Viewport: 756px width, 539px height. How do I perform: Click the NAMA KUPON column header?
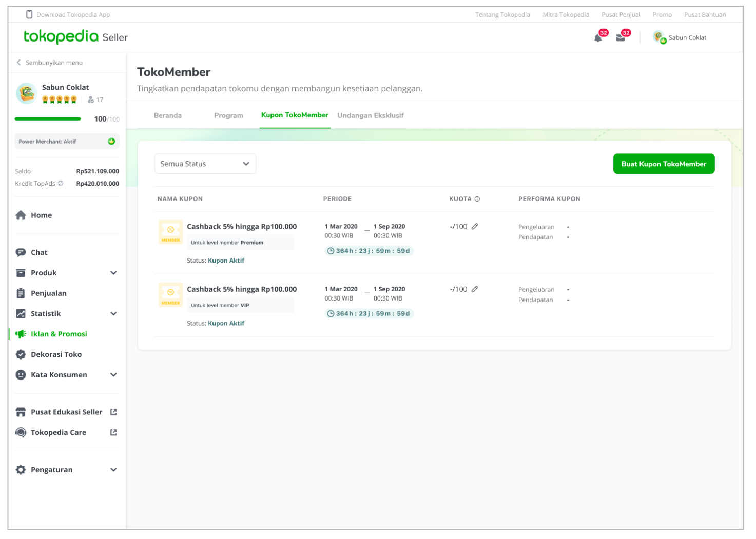coord(180,199)
